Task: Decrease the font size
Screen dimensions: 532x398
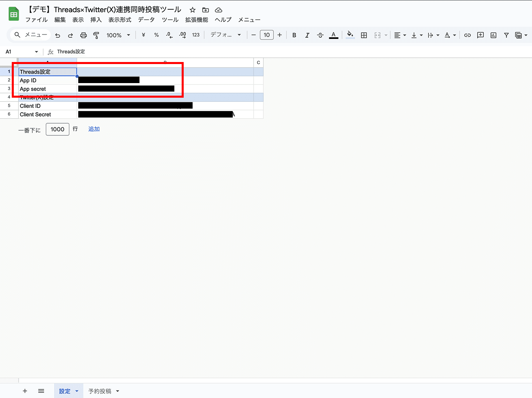Action: (253, 35)
